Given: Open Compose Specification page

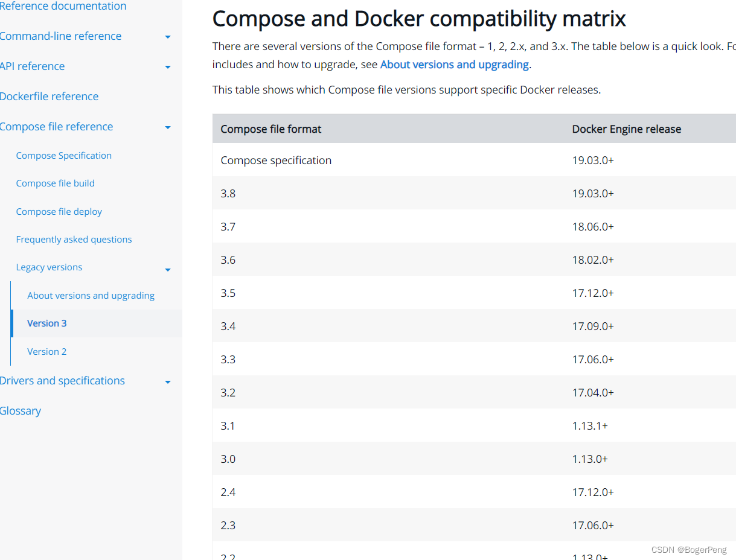Looking at the screenshot, I should point(63,156).
